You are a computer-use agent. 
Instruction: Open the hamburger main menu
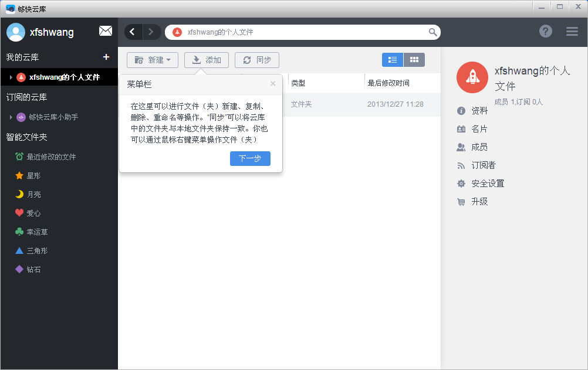pyautogui.click(x=572, y=32)
